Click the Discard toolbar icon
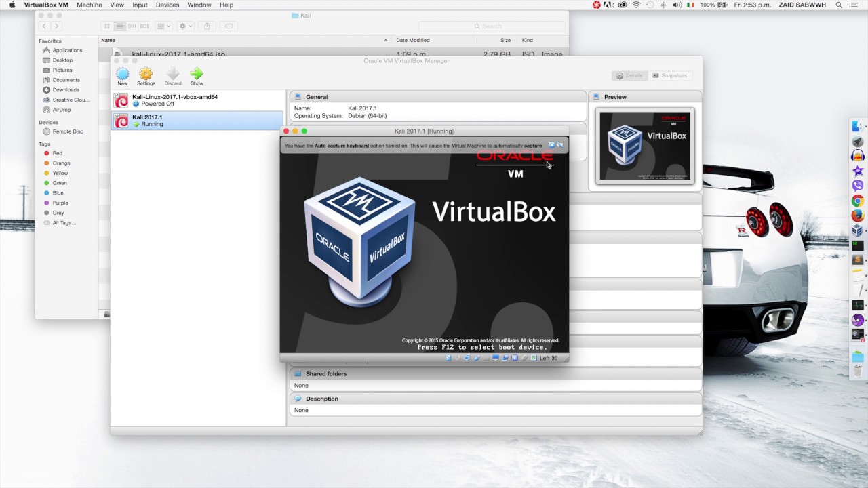Screen dimensions: 868x488 pos(173,74)
